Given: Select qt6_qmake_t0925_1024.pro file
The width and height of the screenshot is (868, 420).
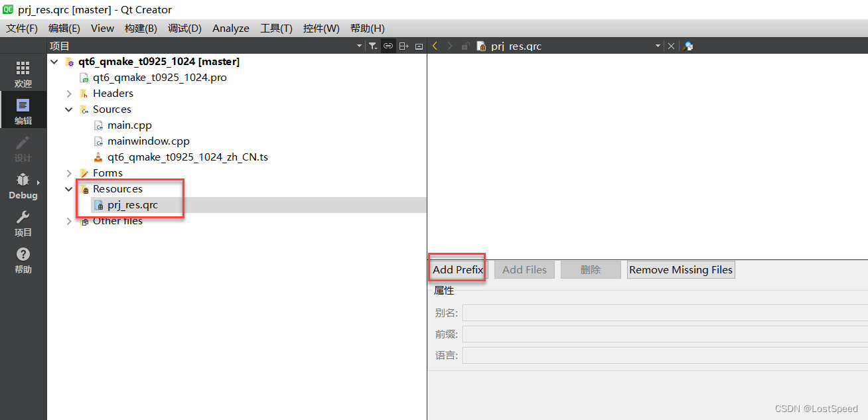Looking at the screenshot, I should click(x=160, y=78).
